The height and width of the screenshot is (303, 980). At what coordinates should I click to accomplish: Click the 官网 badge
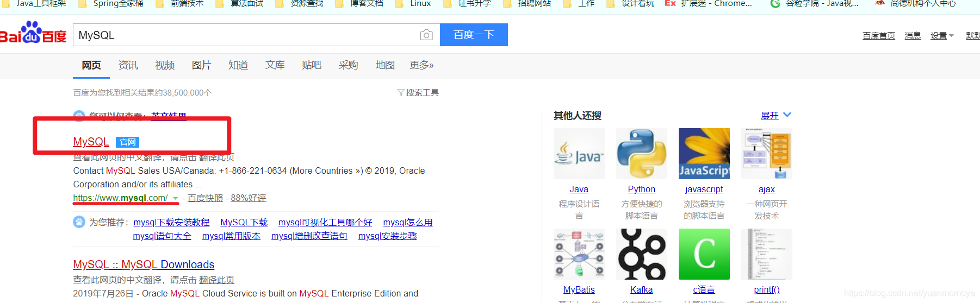point(128,142)
